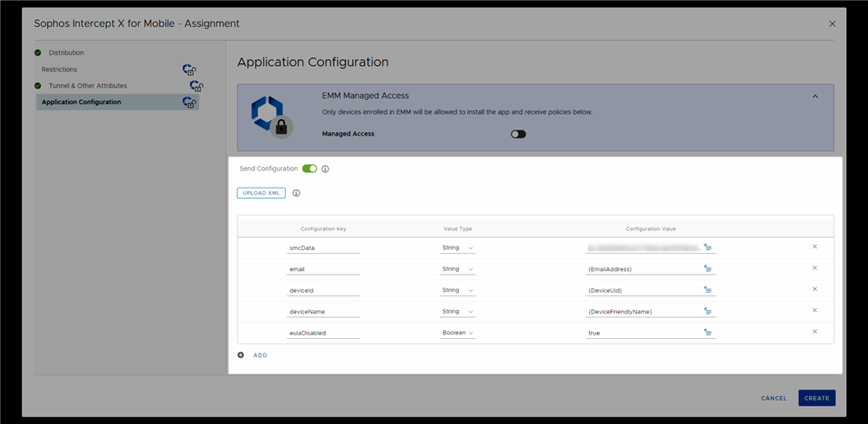Collapse the EMM Managed Access panel
This screenshot has width=868, height=424.
pos(815,96)
